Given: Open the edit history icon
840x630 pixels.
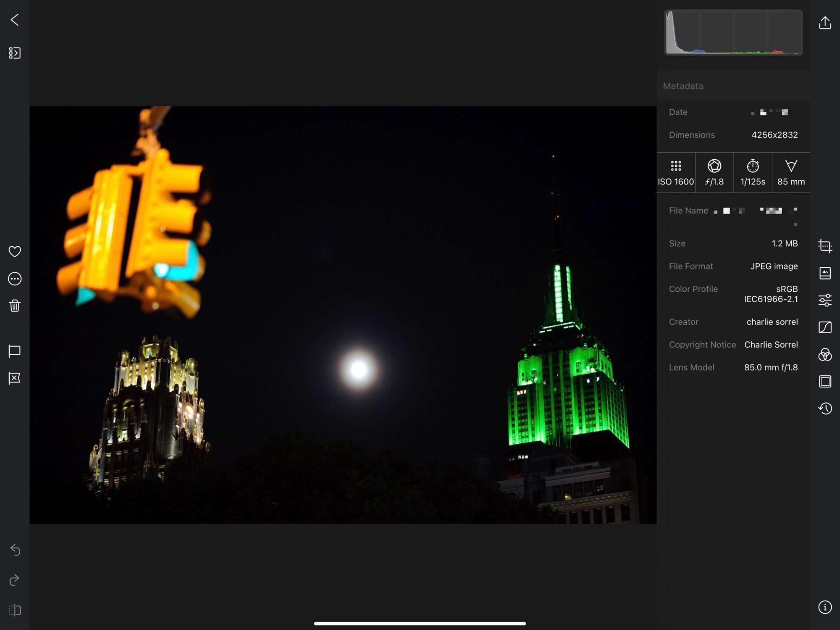Looking at the screenshot, I should pos(825,409).
